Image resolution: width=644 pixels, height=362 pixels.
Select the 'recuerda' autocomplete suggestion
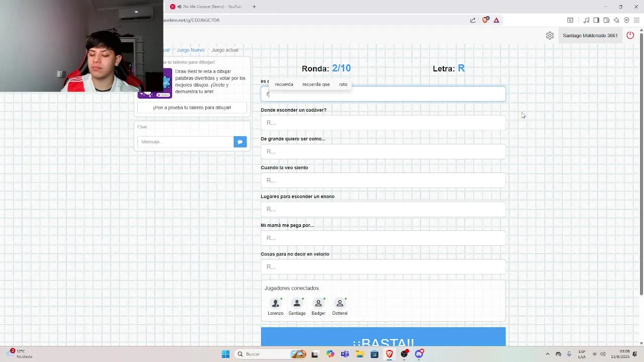[284, 84]
